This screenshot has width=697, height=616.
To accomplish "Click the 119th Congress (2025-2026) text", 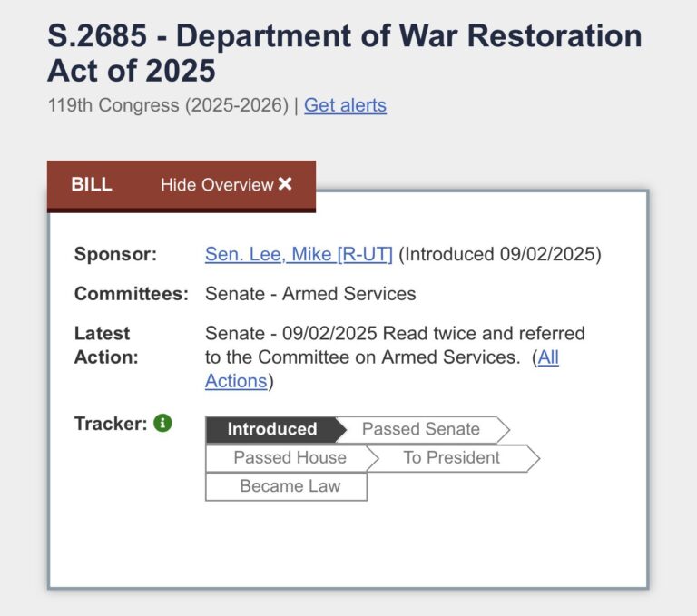I will point(168,105).
